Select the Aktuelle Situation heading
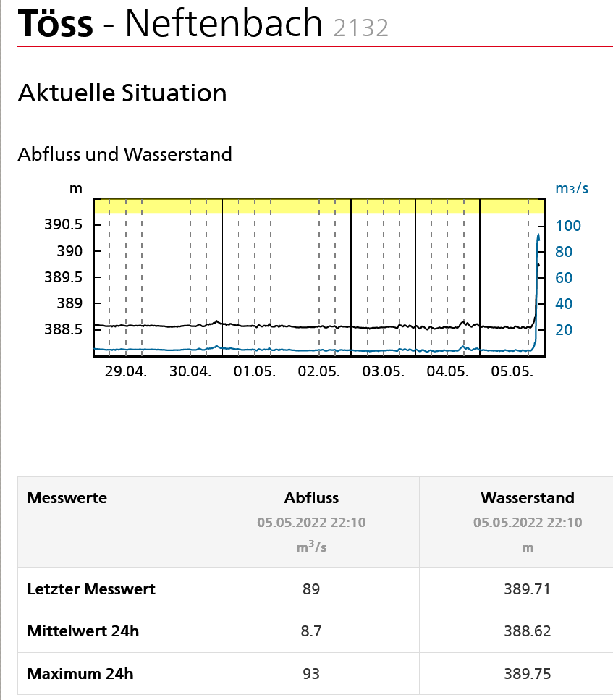613x700 pixels. point(122,93)
